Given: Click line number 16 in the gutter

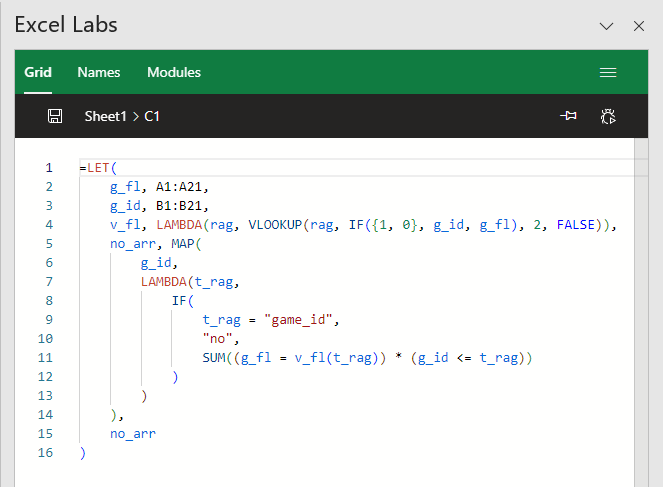Looking at the screenshot, I should (x=45, y=453).
